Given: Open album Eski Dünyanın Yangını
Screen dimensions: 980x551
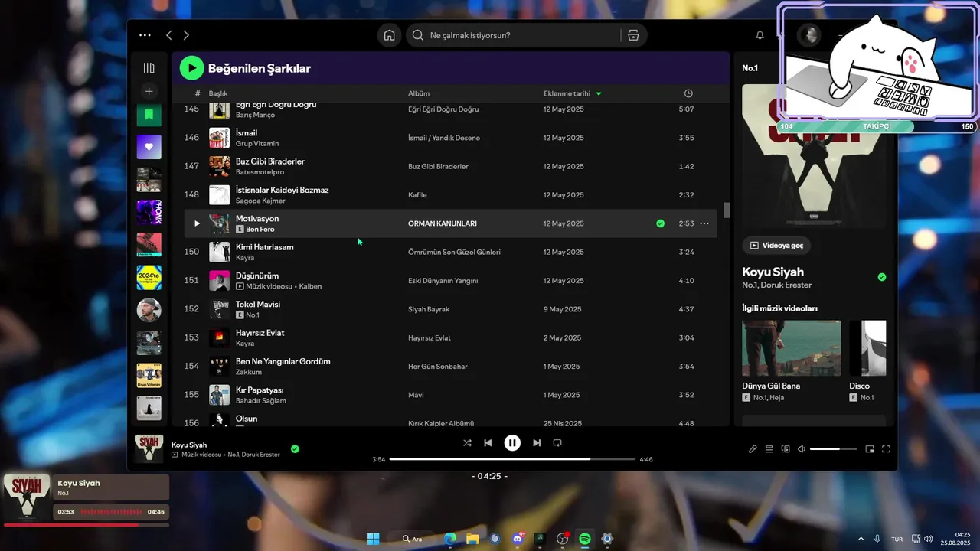Looking at the screenshot, I should pos(443,281).
